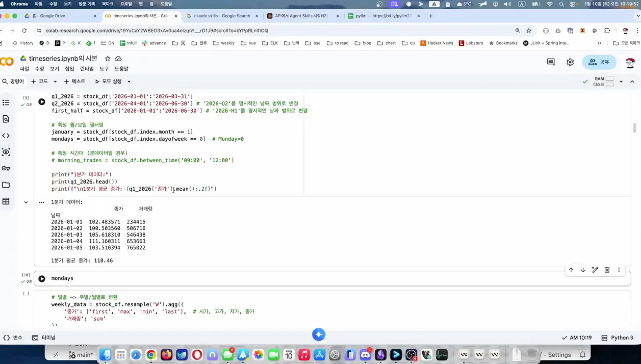Open the files folder sidebar panel
Image resolution: width=641 pixels, height=364 pixels.
click(6, 185)
